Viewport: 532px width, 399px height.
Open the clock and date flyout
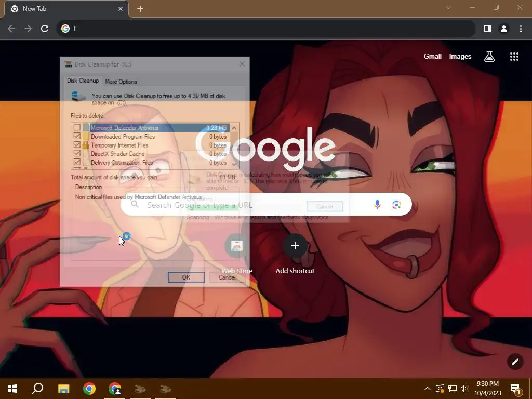pyautogui.click(x=487, y=389)
